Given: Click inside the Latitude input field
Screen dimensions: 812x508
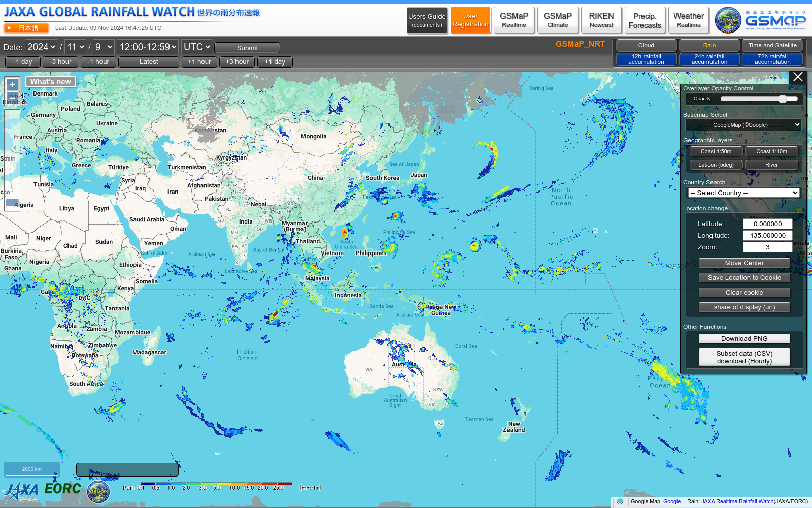Looking at the screenshot, I should (x=768, y=224).
